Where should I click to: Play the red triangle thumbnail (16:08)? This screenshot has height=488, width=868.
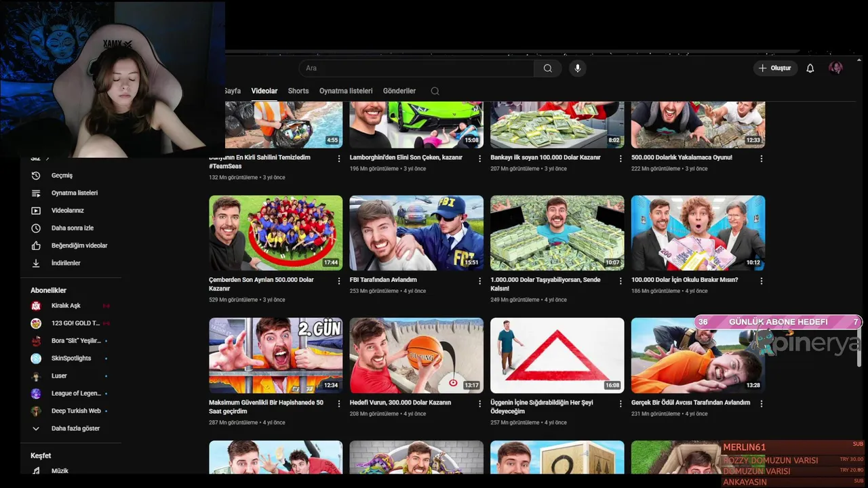click(557, 355)
